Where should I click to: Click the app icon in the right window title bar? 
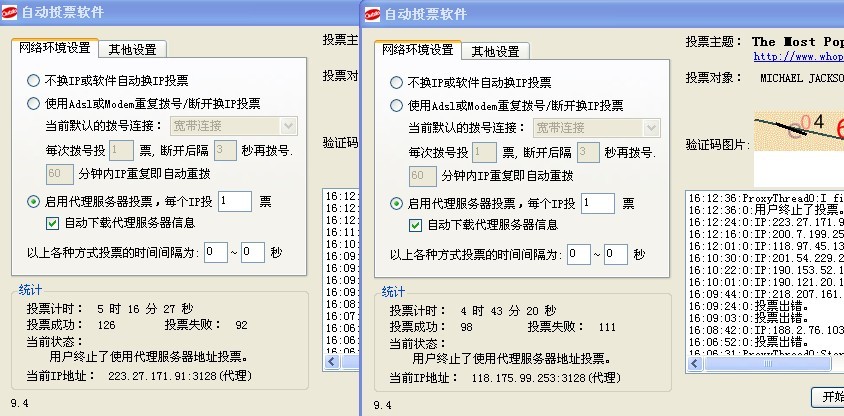(373, 14)
